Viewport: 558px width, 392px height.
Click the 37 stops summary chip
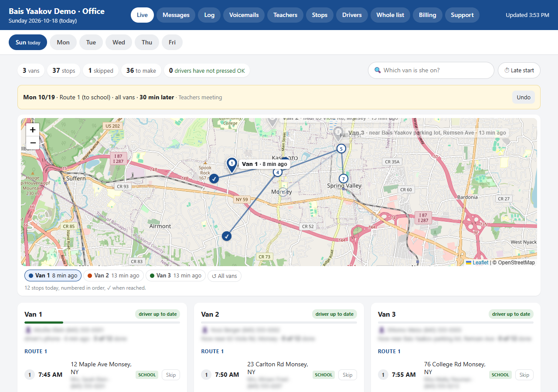(x=64, y=71)
